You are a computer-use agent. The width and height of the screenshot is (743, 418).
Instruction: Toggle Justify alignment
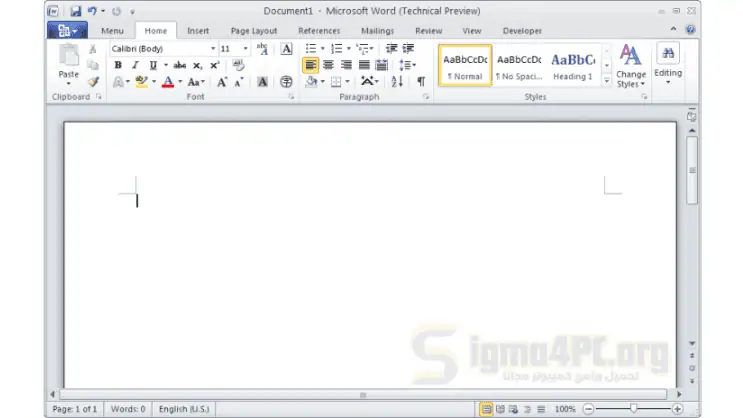pos(364,65)
